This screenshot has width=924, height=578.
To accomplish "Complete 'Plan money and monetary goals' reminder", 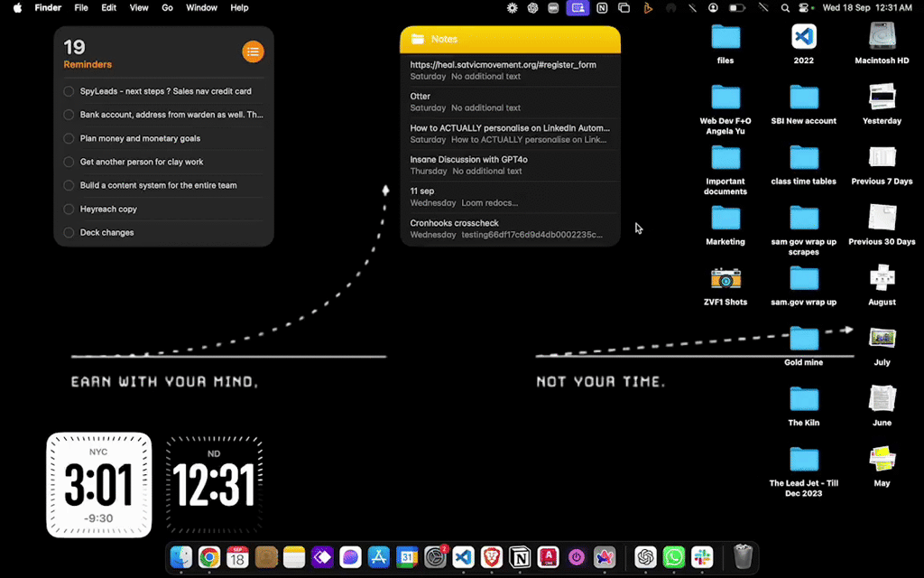I will click(x=69, y=138).
